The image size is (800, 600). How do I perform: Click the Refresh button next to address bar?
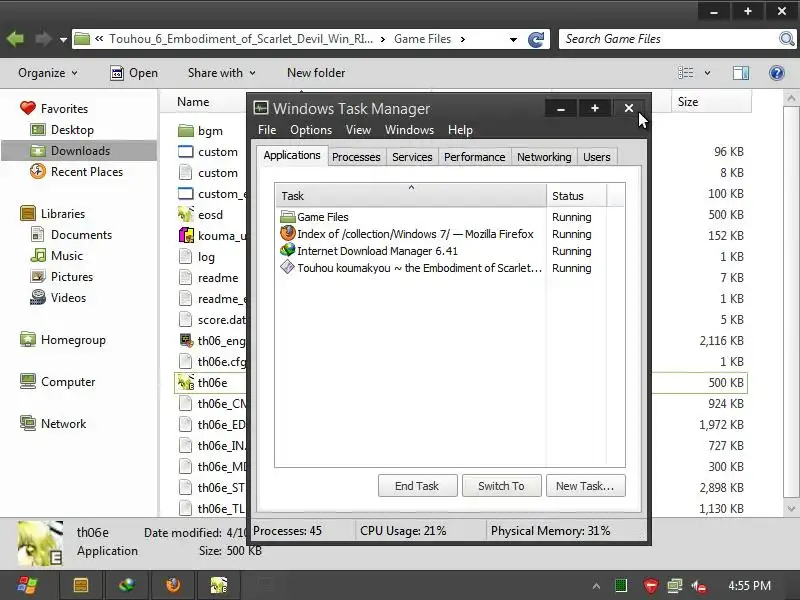coord(536,39)
